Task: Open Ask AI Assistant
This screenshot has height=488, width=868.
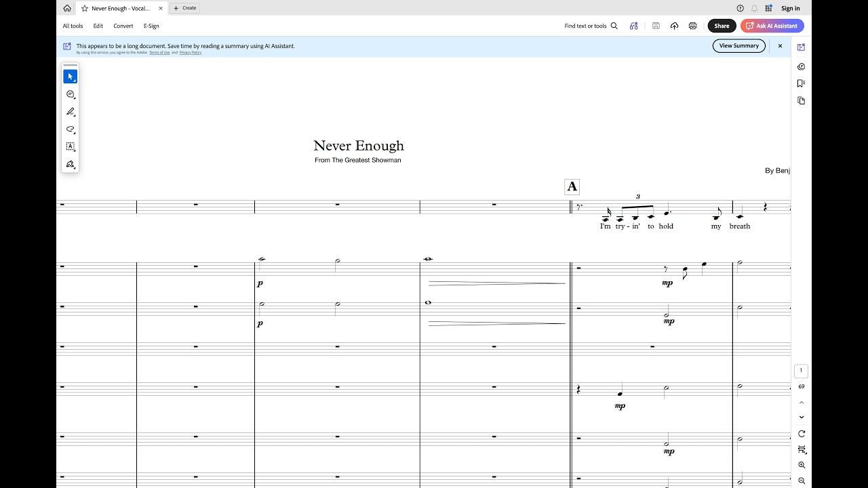Action: (x=772, y=26)
